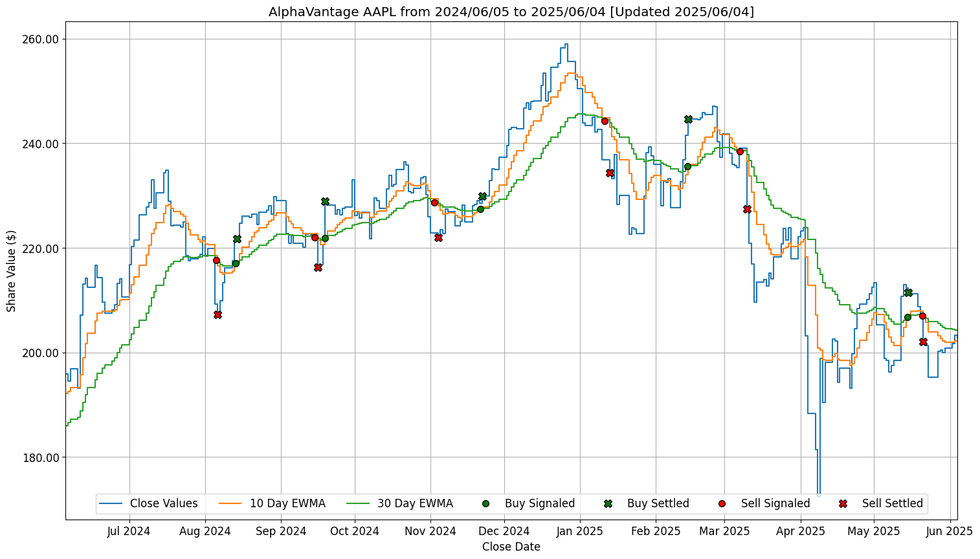Screen dimensions: 980x559
Task: Select the May 2025 Buy Settled green X
Action: pos(908,292)
